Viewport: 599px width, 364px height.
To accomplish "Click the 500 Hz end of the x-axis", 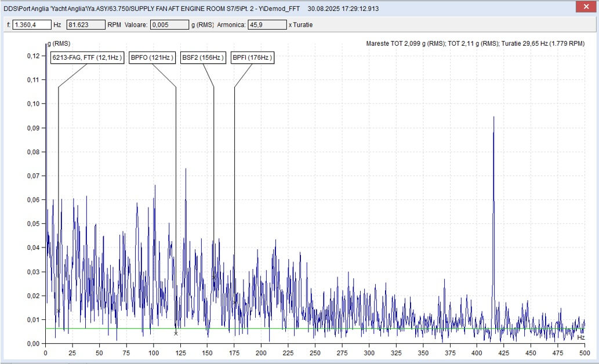I will point(585,353).
